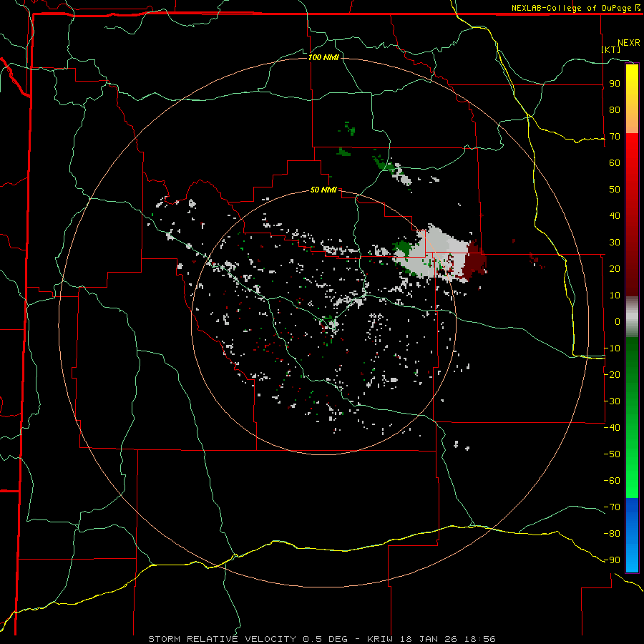Viewport: 644px width, 644px height.
Task: Click the -60 value on the velocity scale
Action: click(612, 481)
